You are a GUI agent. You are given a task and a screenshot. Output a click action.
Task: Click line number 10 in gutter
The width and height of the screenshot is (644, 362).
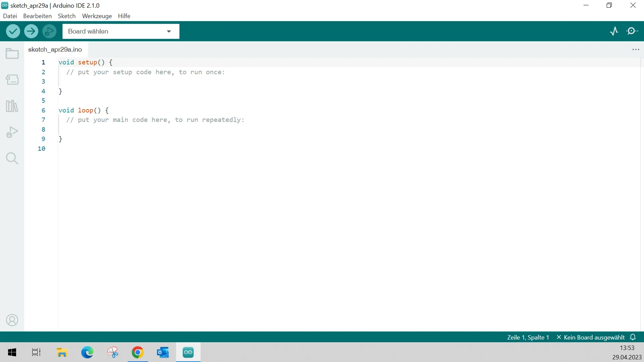click(x=42, y=148)
